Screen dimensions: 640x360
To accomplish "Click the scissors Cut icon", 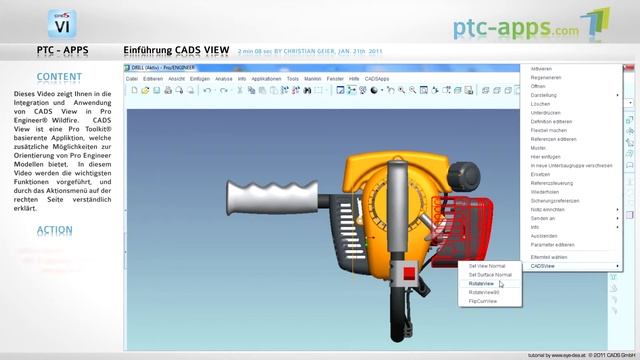I will (x=240, y=90).
